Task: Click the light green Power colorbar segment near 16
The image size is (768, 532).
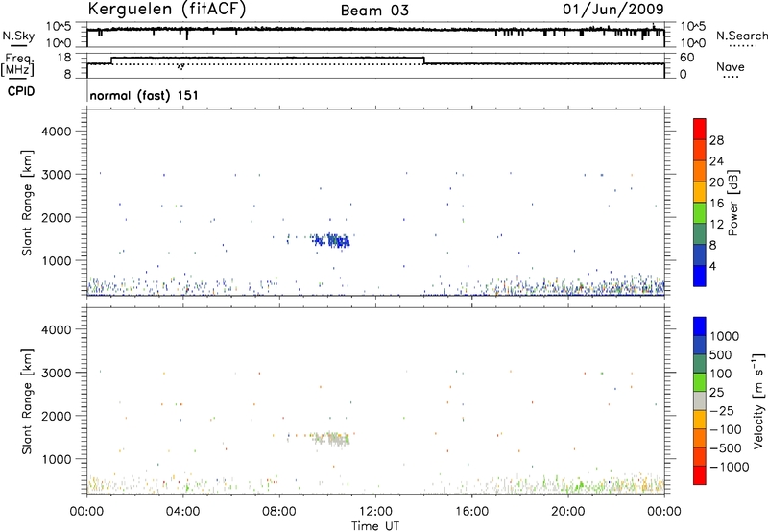Action: pyautogui.click(x=700, y=212)
